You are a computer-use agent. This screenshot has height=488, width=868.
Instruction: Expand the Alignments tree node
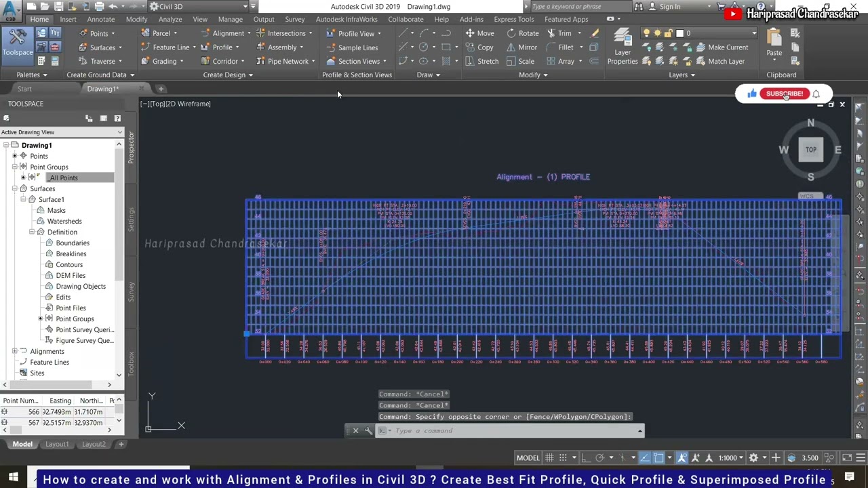(14, 351)
